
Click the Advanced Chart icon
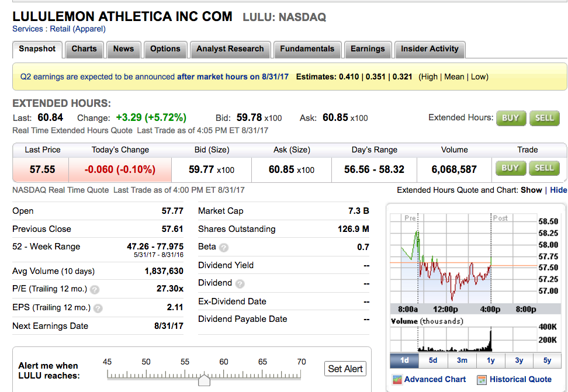397,380
